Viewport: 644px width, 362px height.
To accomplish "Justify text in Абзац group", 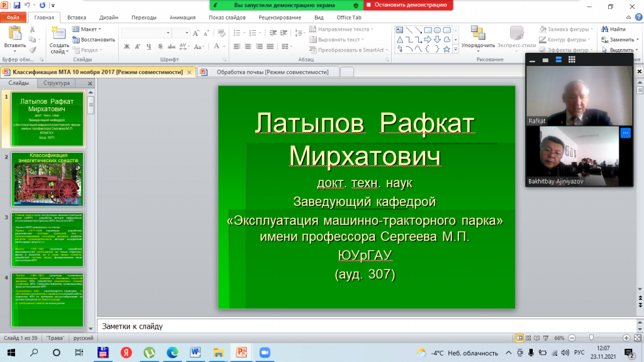I will [x=270, y=47].
